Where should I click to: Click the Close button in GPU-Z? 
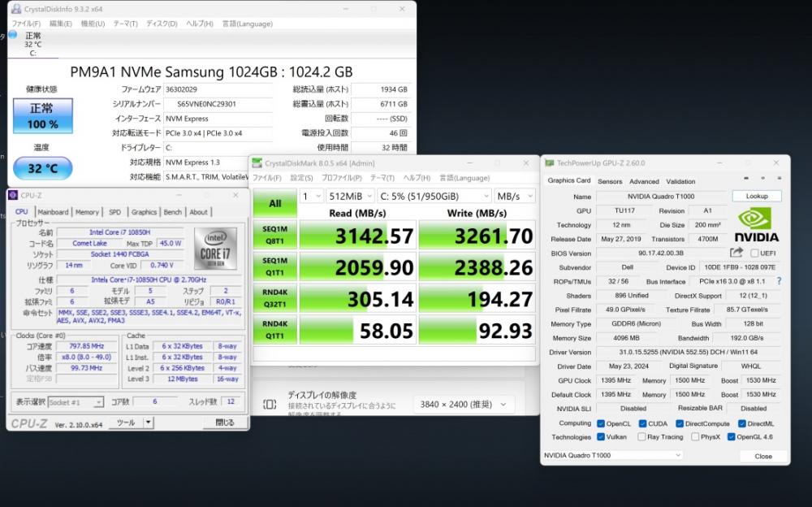763,456
